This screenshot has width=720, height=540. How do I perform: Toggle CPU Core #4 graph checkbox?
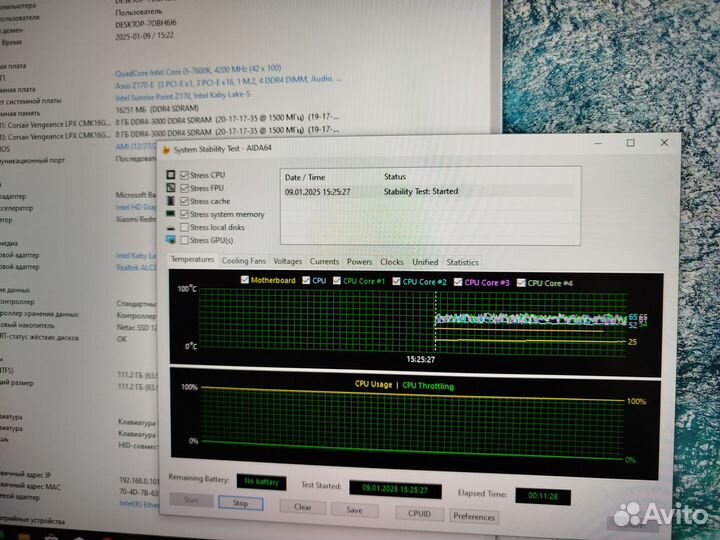coord(521,283)
